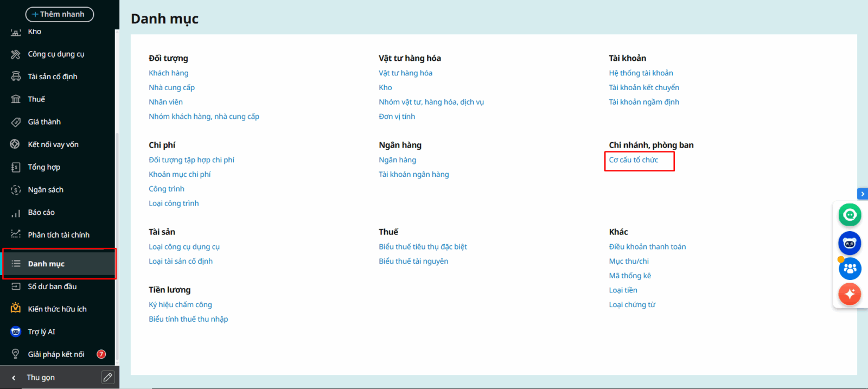Select the Giá thành tag icon

(16, 122)
